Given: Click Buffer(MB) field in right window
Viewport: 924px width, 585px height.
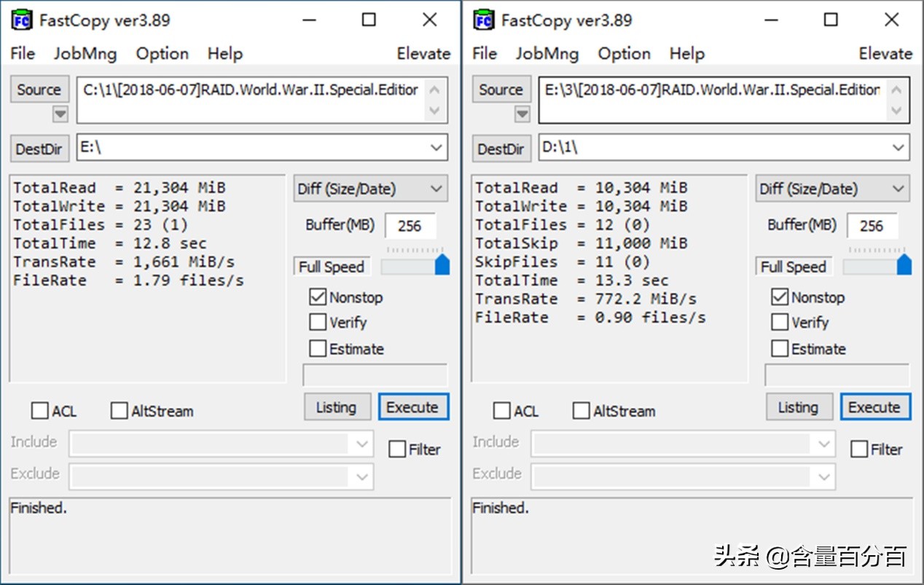Looking at the screenshot, I should [872, 226].
